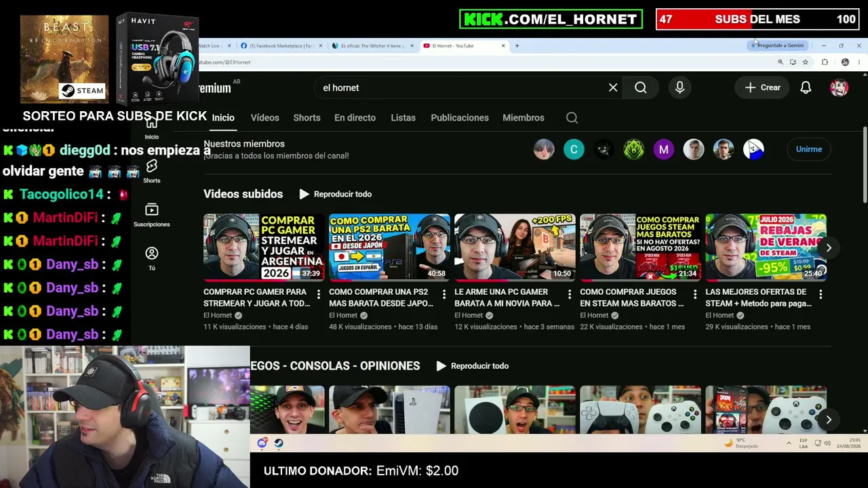Viewport: 868px width, 488px height.
Task: Switch to the Facebook Marketplace browser tab
Action: coord(281,45)
